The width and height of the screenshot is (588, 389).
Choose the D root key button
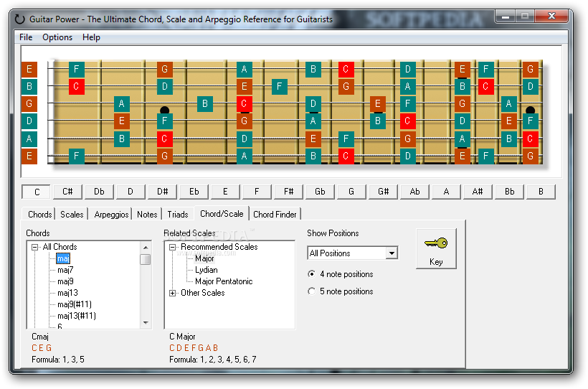click(131, 192)
